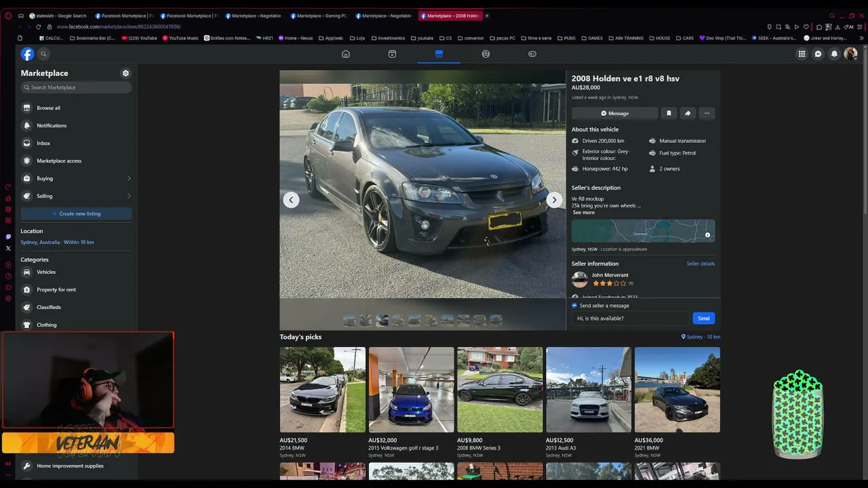Open the Facebook home logo

[x=27, y=54]
